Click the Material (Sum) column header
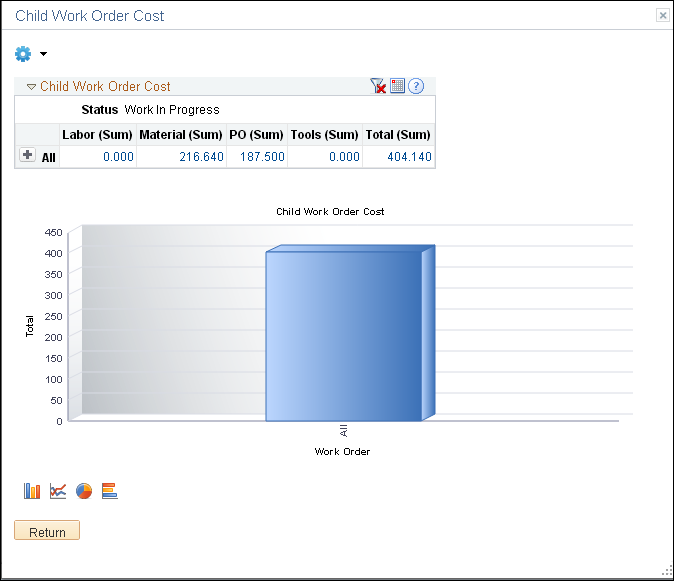674x581 pixels. [x=181, y=135]
